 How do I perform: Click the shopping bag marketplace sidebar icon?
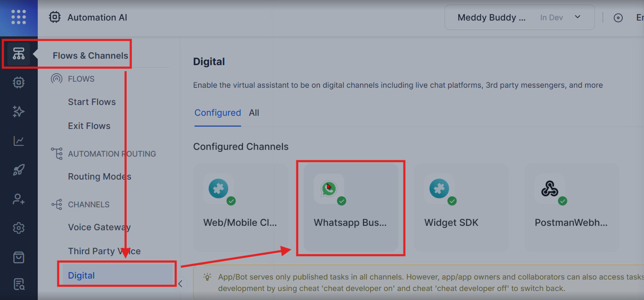click(x=18, y=257)
